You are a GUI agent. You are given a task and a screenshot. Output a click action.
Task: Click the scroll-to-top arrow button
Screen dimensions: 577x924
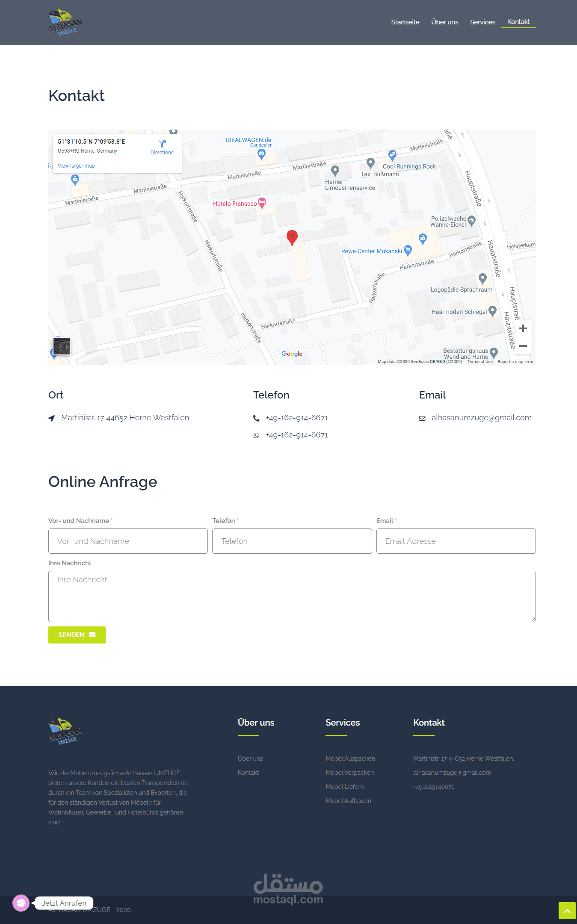(567, 911)
